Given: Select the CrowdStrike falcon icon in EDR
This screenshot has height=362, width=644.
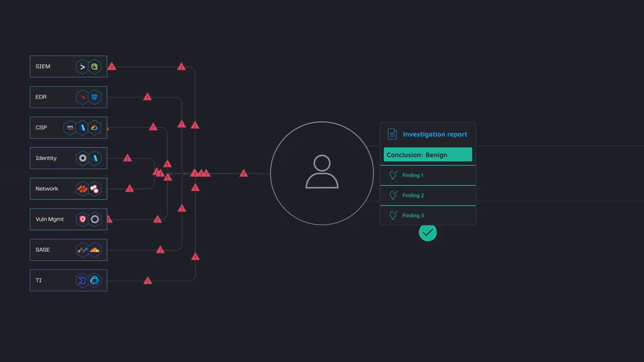Looking at the screenshot, I should (x=83, y=97).
